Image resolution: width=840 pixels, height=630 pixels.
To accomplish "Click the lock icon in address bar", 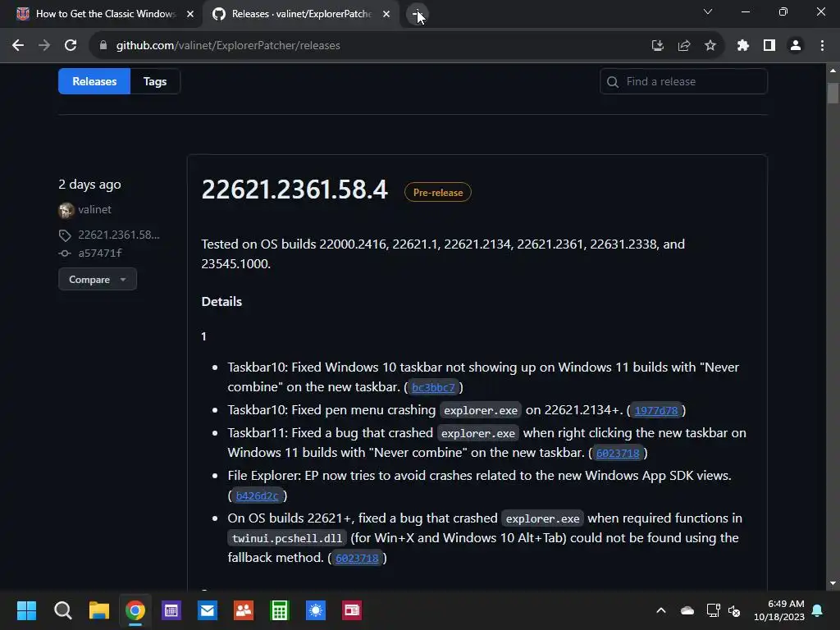I will coord(103,46).
